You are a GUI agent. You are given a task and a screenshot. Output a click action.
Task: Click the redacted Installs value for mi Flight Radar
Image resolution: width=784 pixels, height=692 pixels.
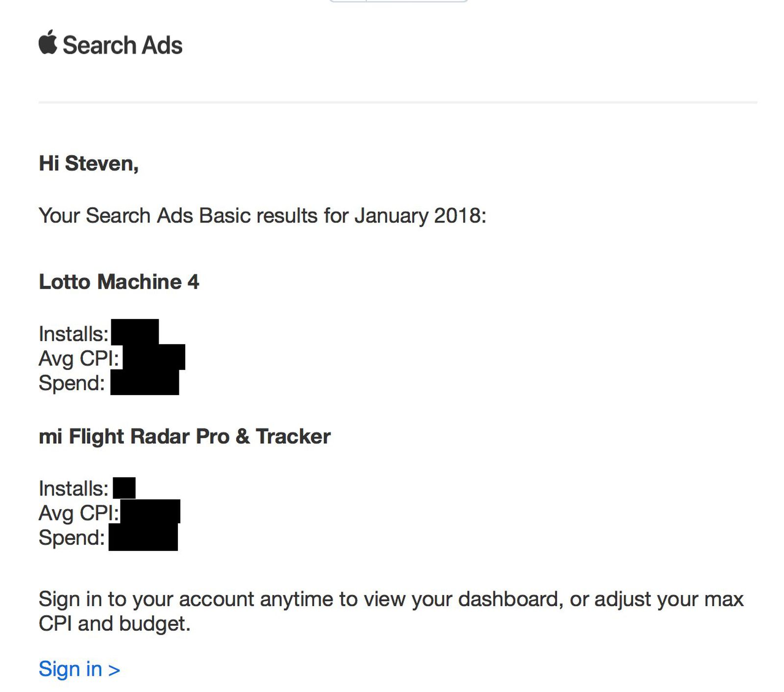coord(124,488)
